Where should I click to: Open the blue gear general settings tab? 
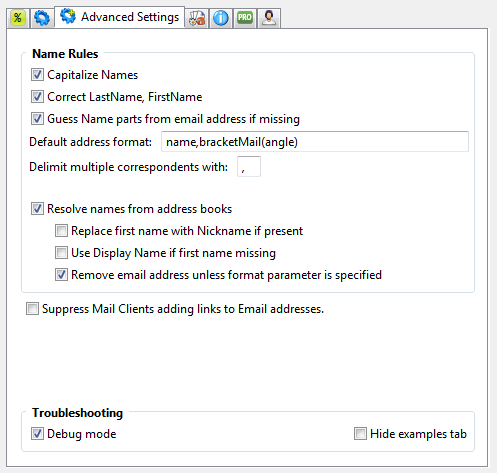point(42,18)
